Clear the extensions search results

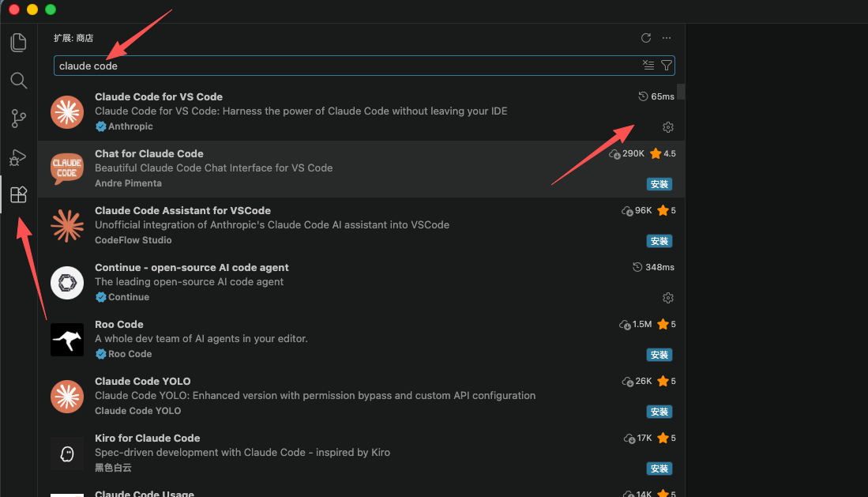pyautogui.click(x=648, y=66)
